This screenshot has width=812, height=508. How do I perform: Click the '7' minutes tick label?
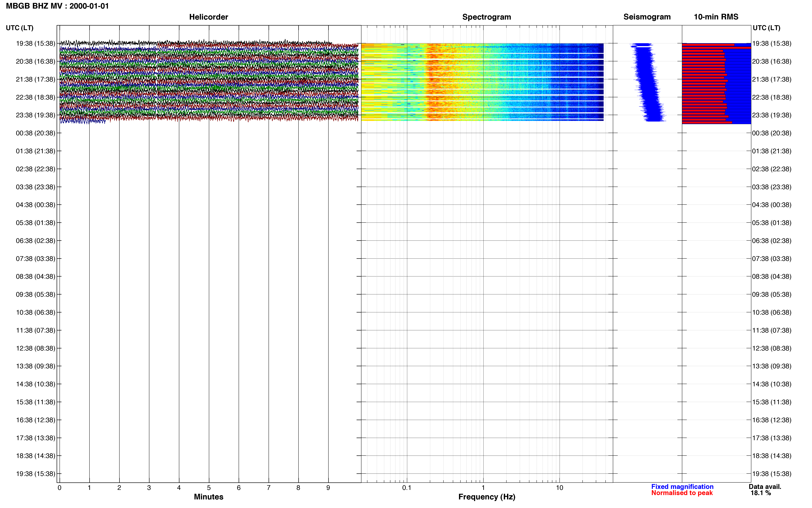[269, 488]
